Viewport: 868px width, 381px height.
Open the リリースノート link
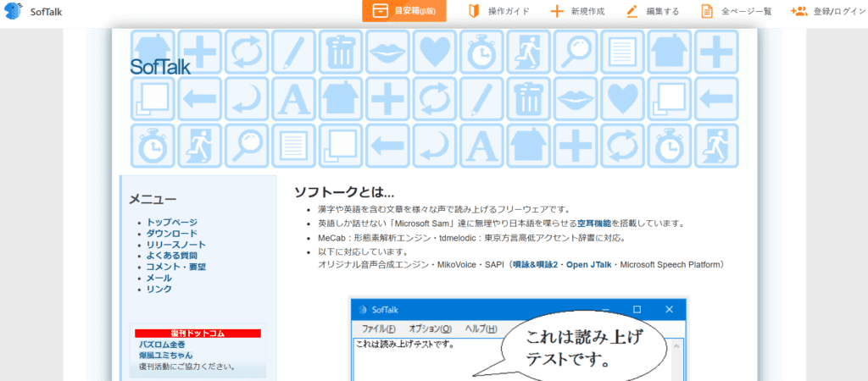point(175,245)
